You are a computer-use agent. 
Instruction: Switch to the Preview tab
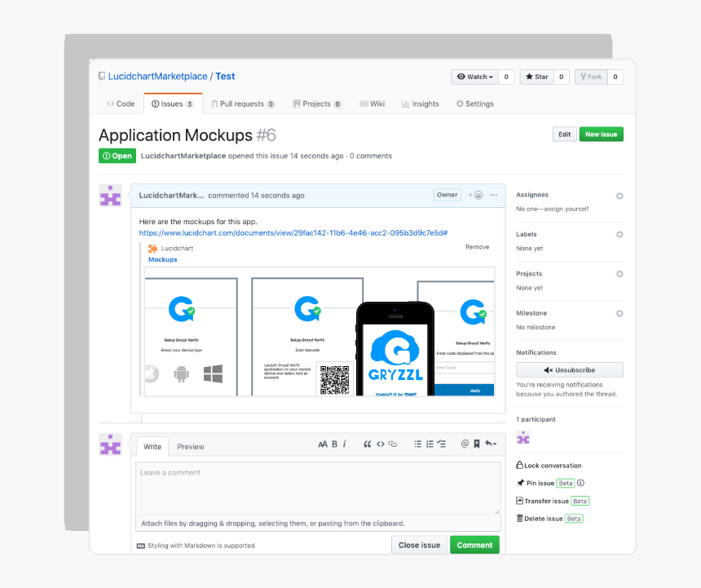pyautogui.click(x=191, y=447)
